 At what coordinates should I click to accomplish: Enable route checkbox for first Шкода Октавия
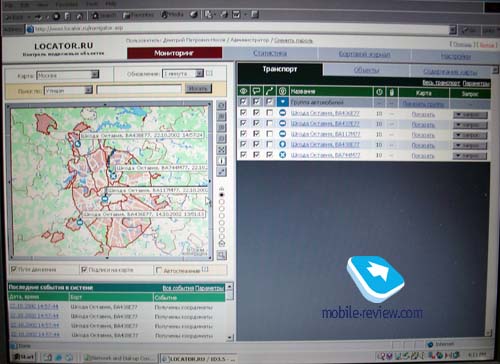point(269,113)
